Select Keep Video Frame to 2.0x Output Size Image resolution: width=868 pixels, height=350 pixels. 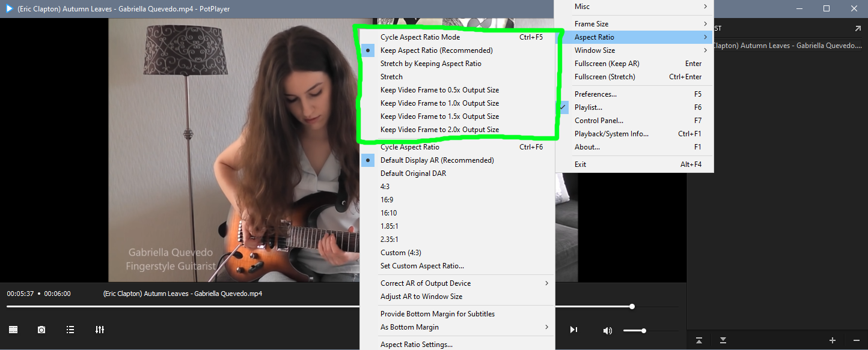pyautogui.click(x=457, y=130)
